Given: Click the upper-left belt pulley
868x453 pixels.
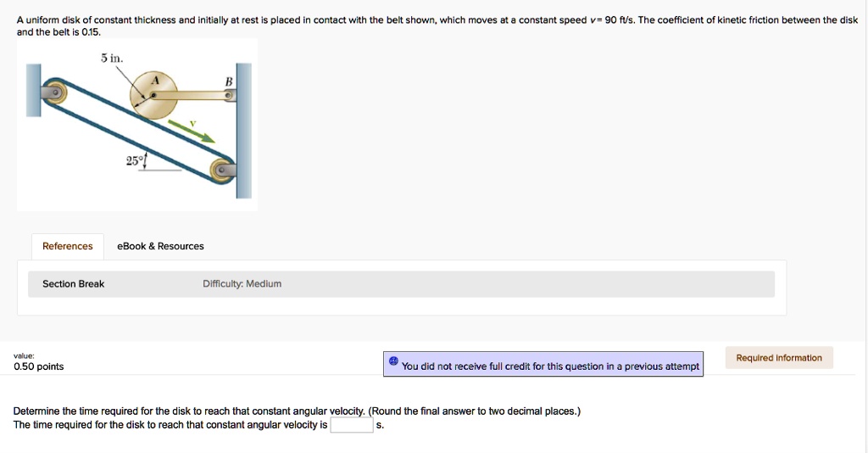Looking at the screenshot, I should click(55, 92).
